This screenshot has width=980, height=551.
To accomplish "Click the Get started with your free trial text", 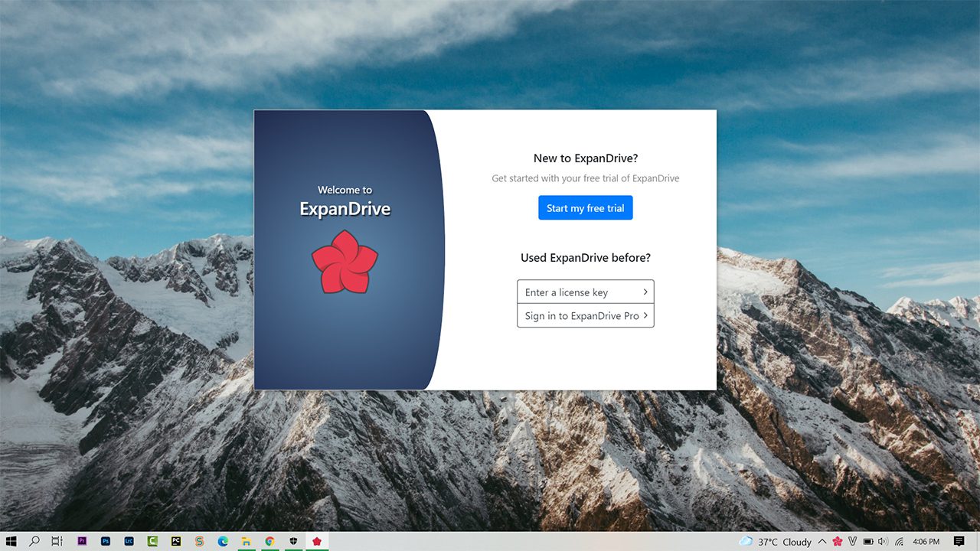I will 586,178.
